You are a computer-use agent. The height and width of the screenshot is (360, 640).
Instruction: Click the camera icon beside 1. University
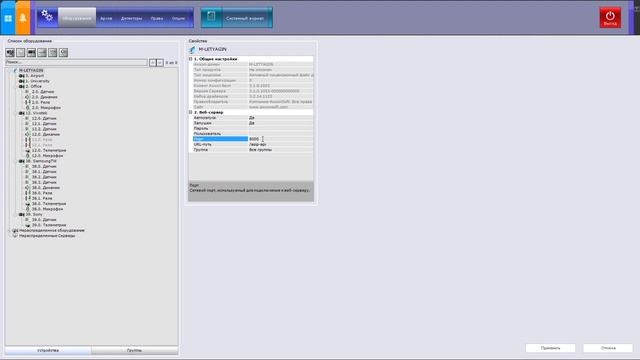(x=22, y=81)
